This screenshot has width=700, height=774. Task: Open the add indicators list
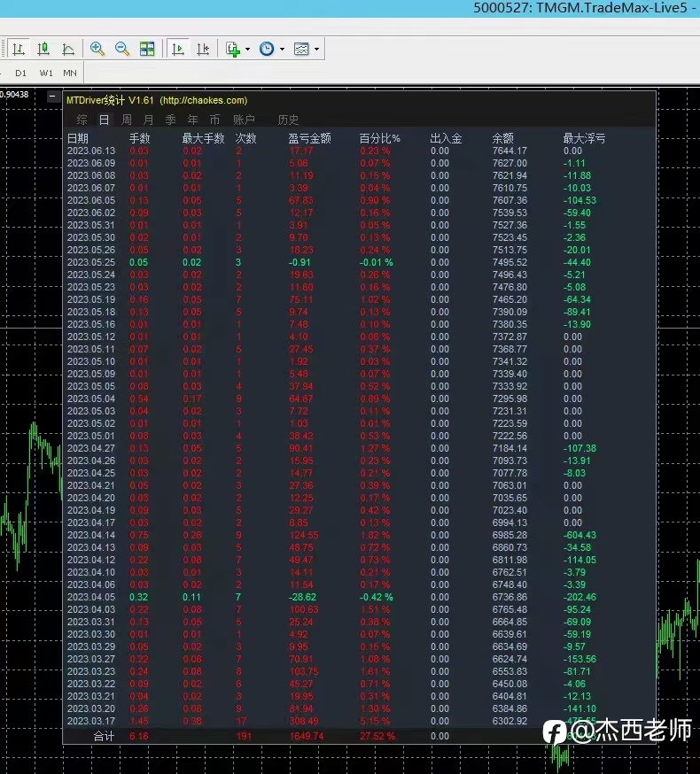point(233,49)
